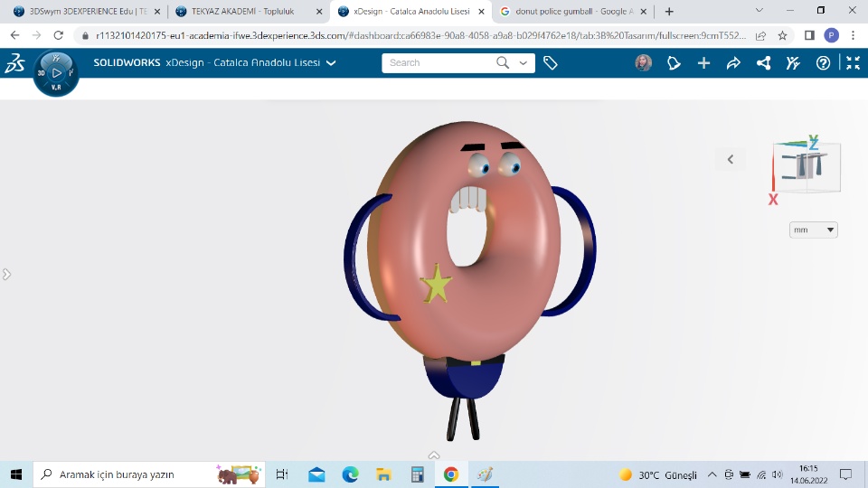Open the Help question mark icon
This screenshot has height=488, width=868.
click(823, 63)
